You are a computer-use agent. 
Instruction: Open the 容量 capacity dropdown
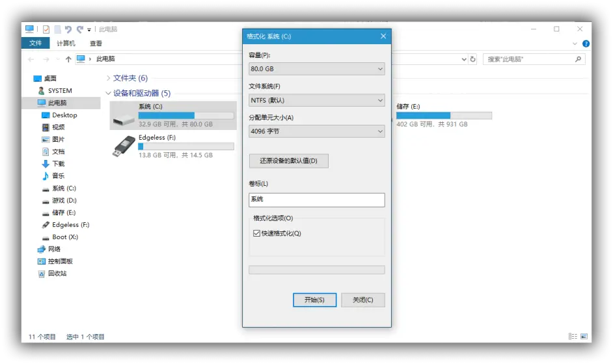(316, 69)
